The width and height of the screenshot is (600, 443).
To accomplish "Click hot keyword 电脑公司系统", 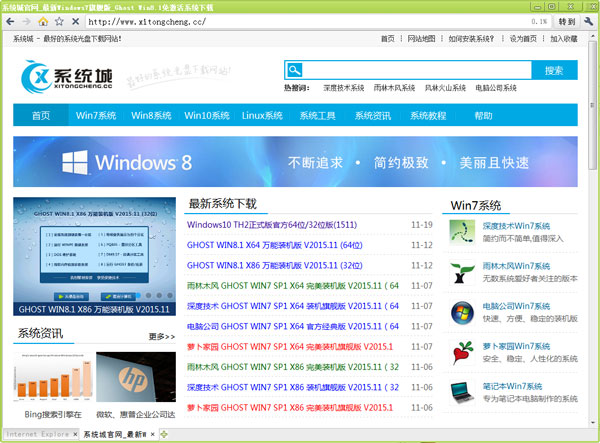I will coord(496,88).
